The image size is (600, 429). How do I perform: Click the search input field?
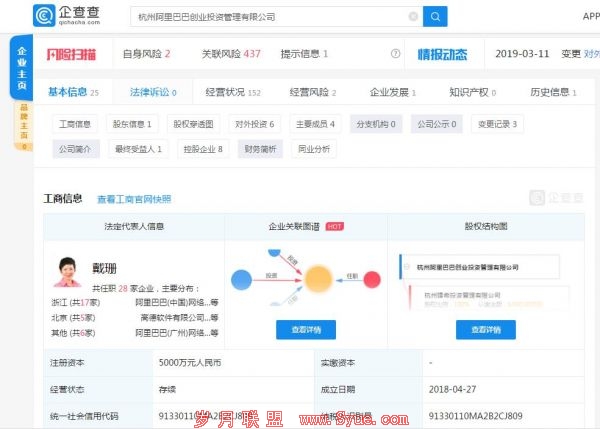click(x=276, y=16)
